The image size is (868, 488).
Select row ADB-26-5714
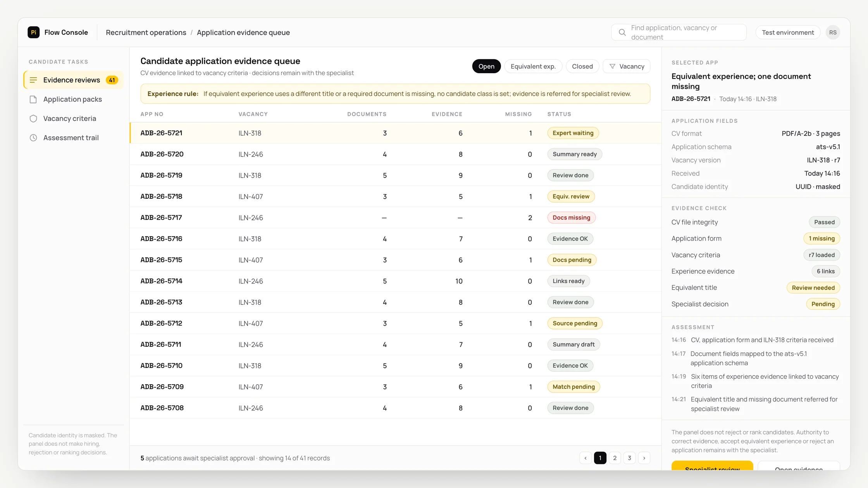(395, 281)
